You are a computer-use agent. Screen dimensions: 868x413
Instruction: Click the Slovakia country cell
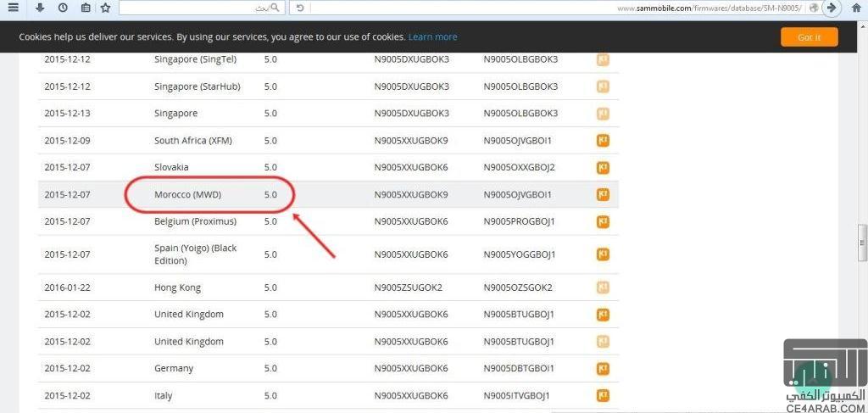171,166
